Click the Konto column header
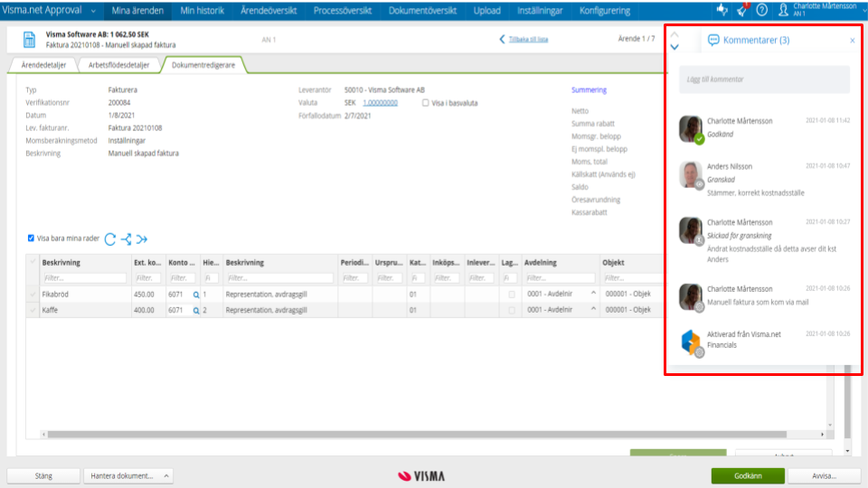This screenshot has width=868, height=488. (x=182, y=262)
